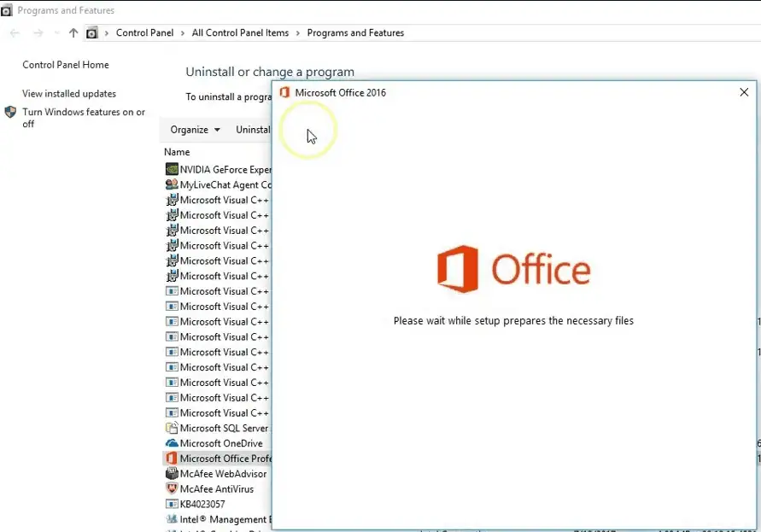Select Microsoft SQL Server entry
This screenshot has width=761, height=532.
tap(218, 428)
